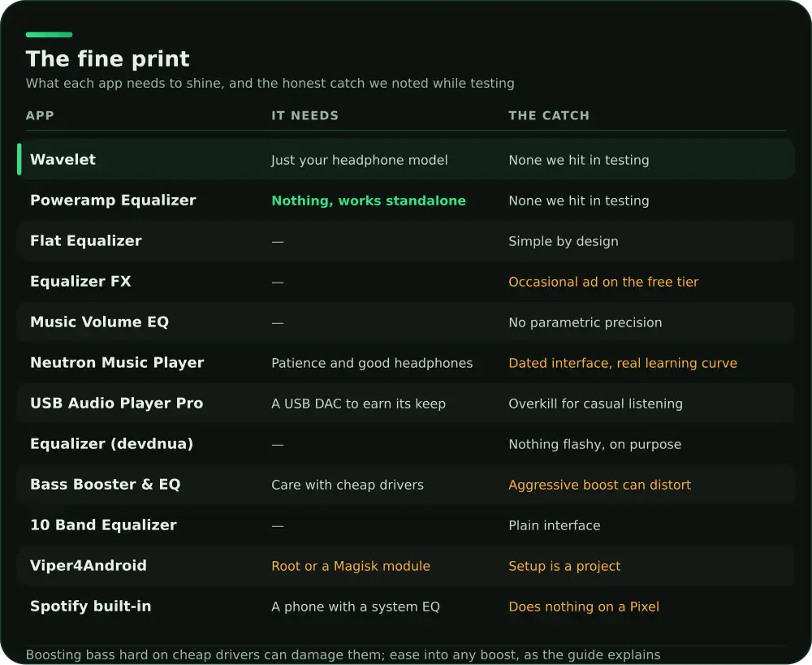Click 'Setup is a project' text
Viewport: 812px width, 665px height.
(x=564, y=566)
